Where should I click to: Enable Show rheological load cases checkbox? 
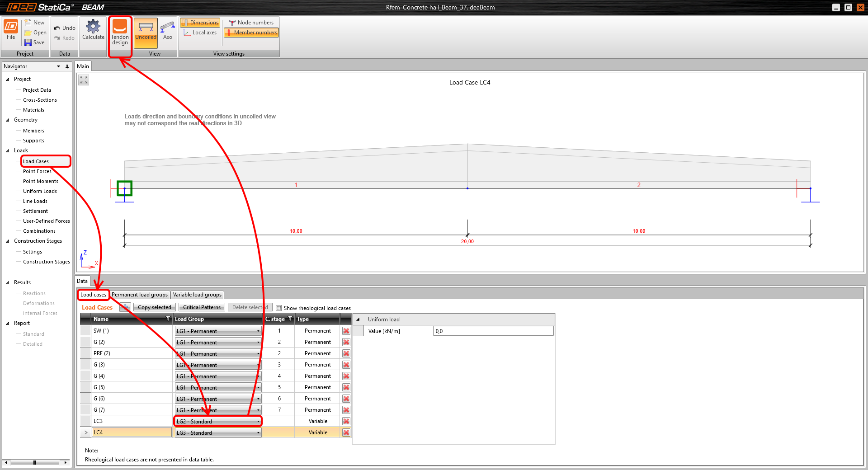tap(279, 308)
